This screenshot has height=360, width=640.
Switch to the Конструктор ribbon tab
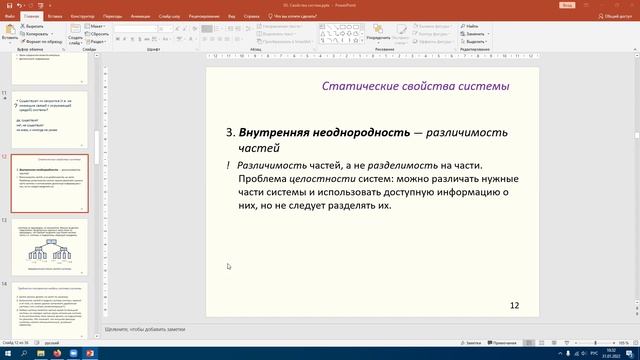(x=82, y=16)
